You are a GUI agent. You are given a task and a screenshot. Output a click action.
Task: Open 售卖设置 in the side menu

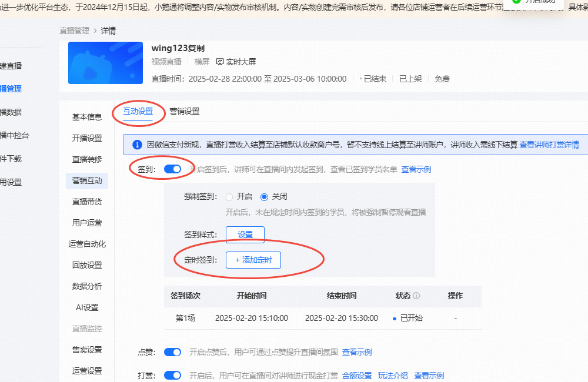coord(87,350)
